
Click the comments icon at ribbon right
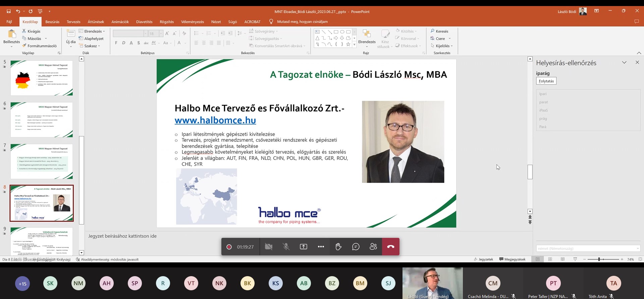(x=637, y=22)
